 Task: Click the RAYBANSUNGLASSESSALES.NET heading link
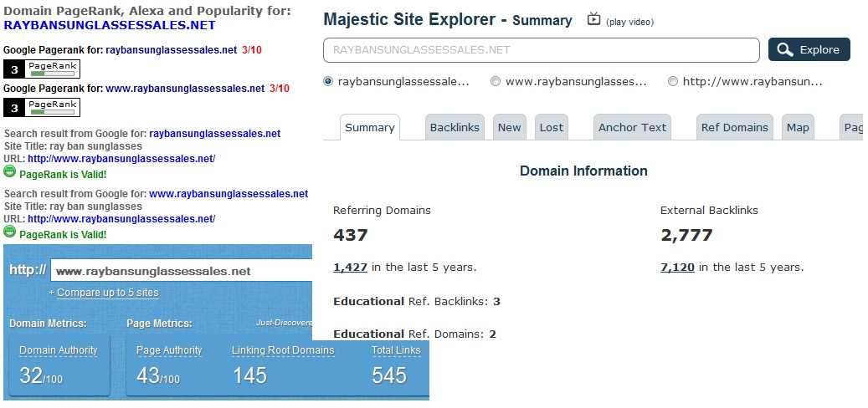point(110,25)
